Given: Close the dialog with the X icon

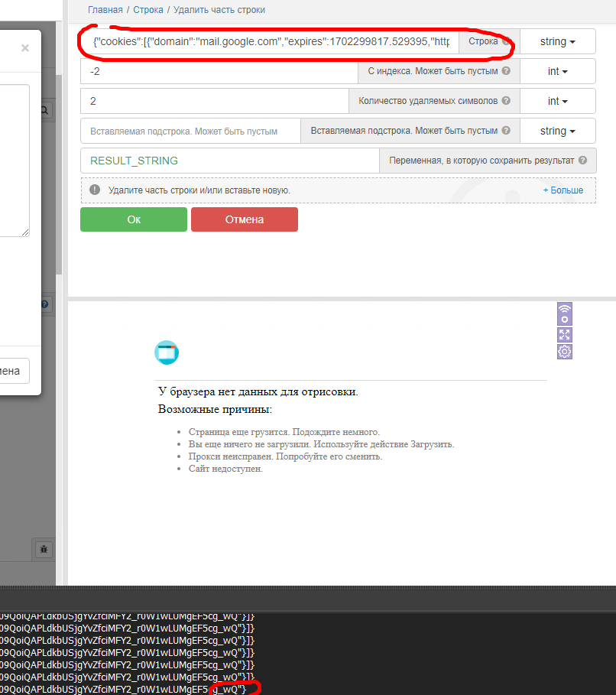Looking at the screenshot, I should 25,48.
